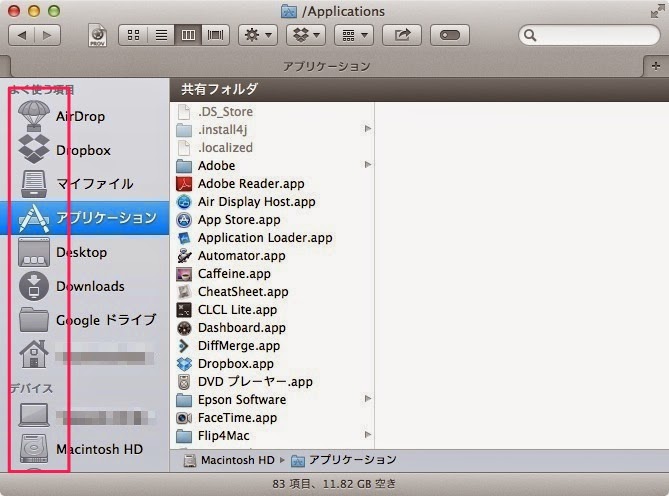Switch to column view
Viewport: 669px width, 496px height.
188,35
